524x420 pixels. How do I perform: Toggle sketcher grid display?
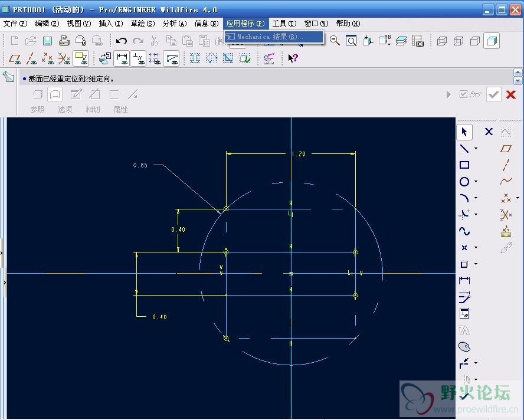click(155, 58)
